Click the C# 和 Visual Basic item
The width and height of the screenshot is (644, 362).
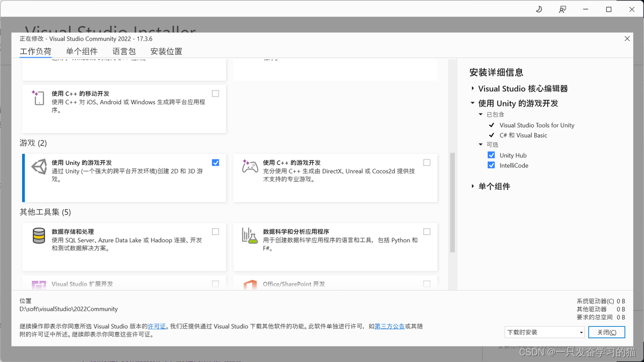click(x=523, y=135)
